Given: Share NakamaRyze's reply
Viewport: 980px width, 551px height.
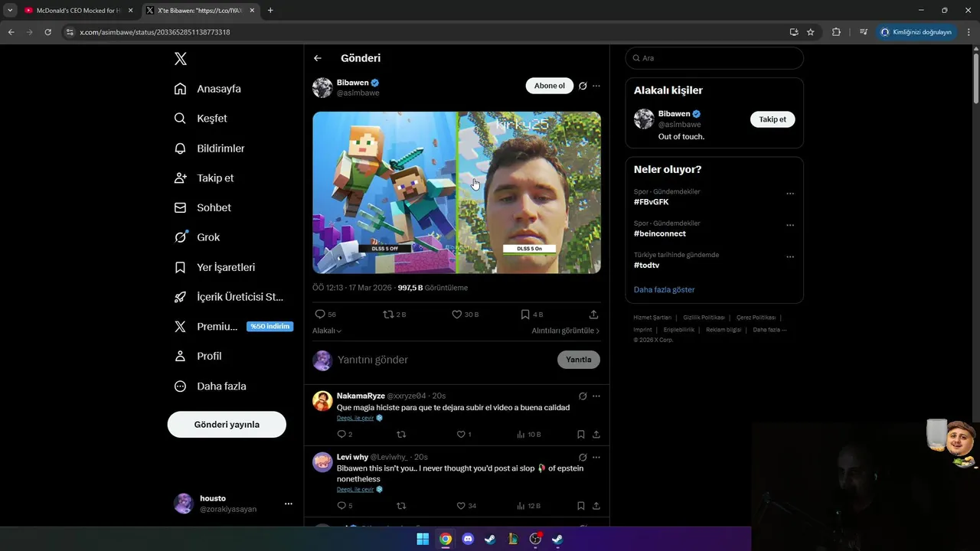Looking at the screenshot, I should click(x=596, y=434).
